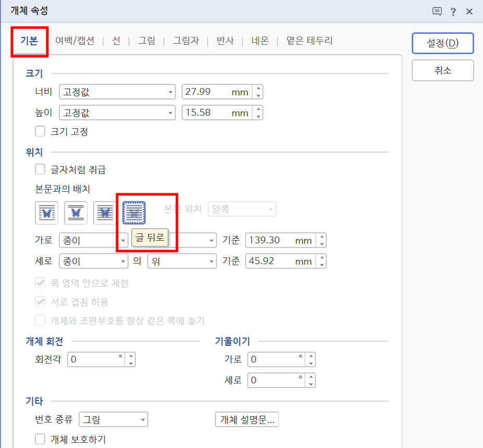
Task: Click the 설정(D) button
Action: [442, 43]
